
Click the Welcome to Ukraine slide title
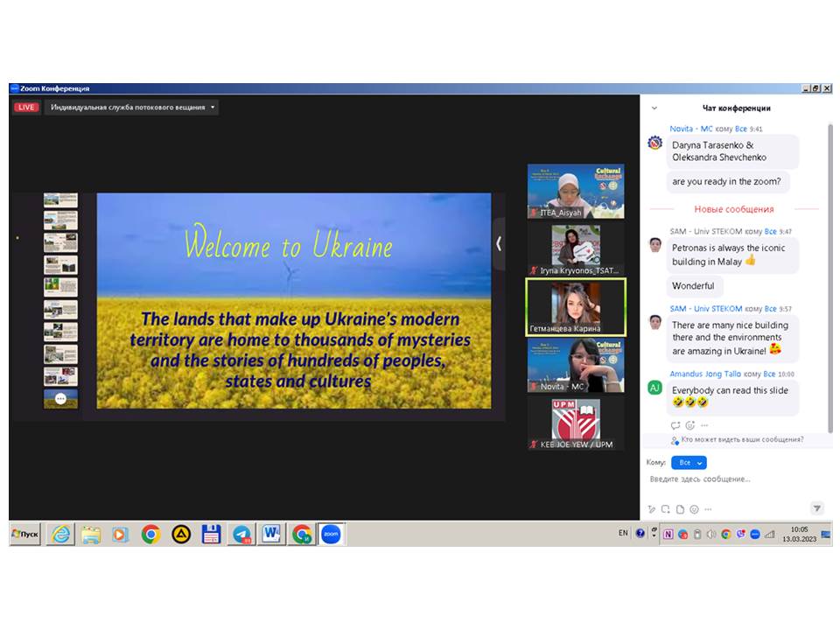(288, 244)
